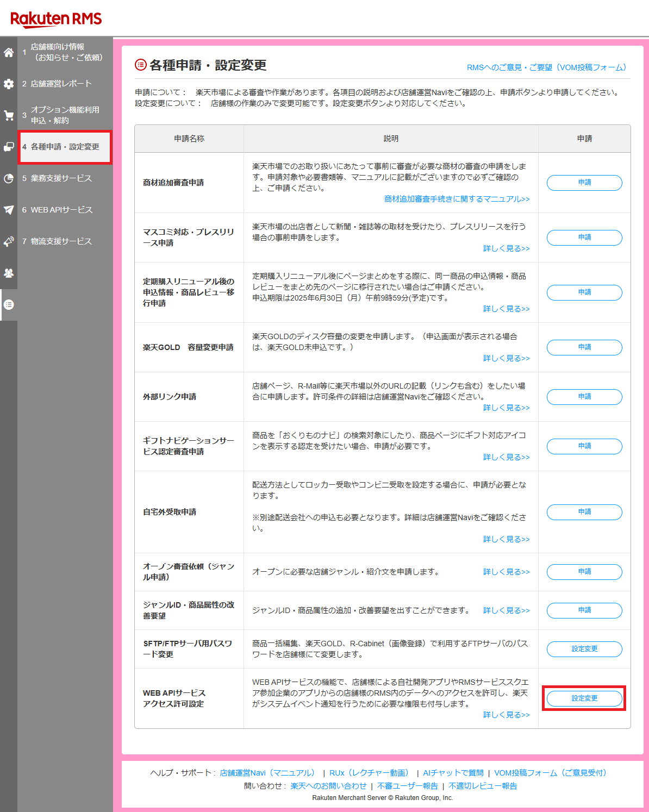
Task: Open 不審ユーザー報告 footer link
Action: tap(408, 786)
